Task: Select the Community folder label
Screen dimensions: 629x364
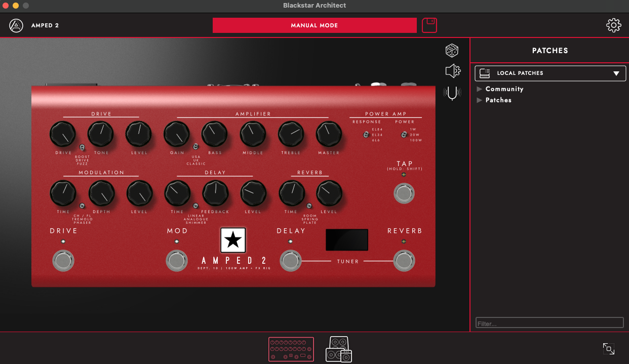Action: (x=504, y=89)
